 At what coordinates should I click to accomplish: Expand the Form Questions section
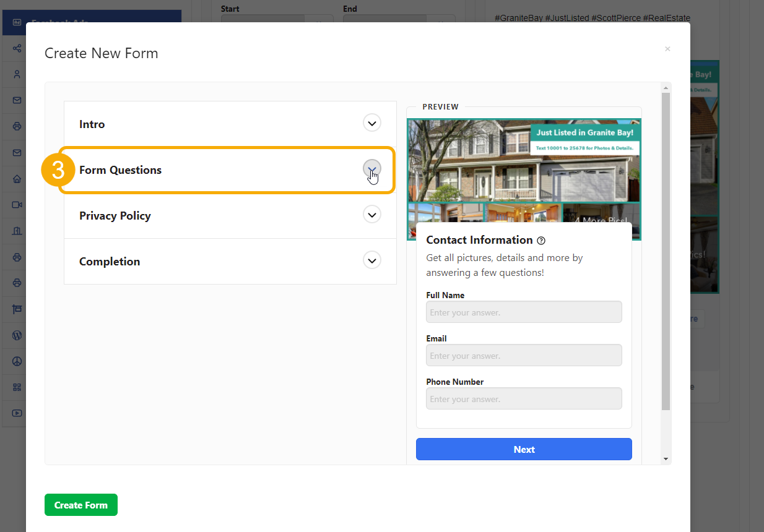click(x=371, y=169)
